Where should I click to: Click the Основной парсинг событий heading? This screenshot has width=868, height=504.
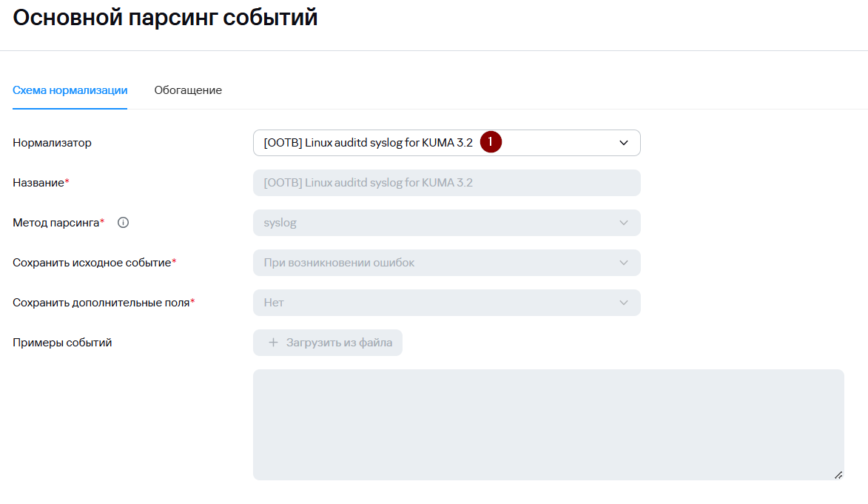click(165, 18)
